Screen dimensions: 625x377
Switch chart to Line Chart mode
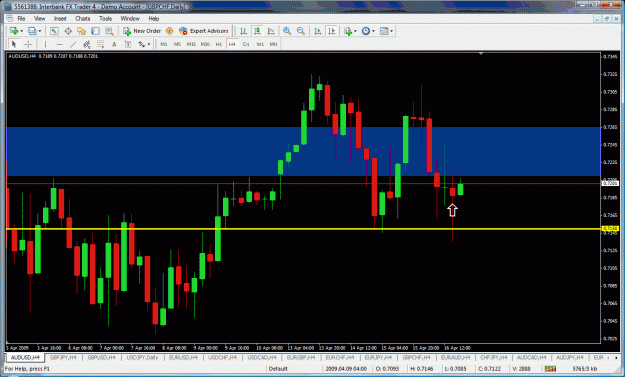tap(271, 31)
